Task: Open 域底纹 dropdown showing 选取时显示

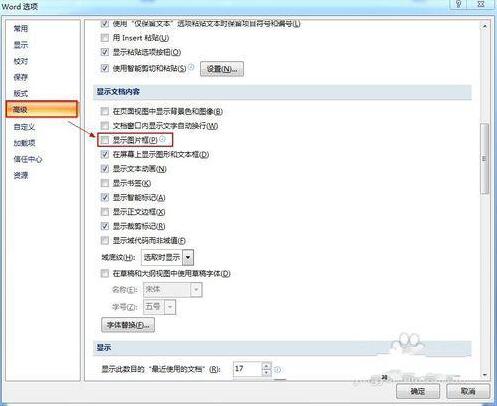Action: [x=168, y=257]
